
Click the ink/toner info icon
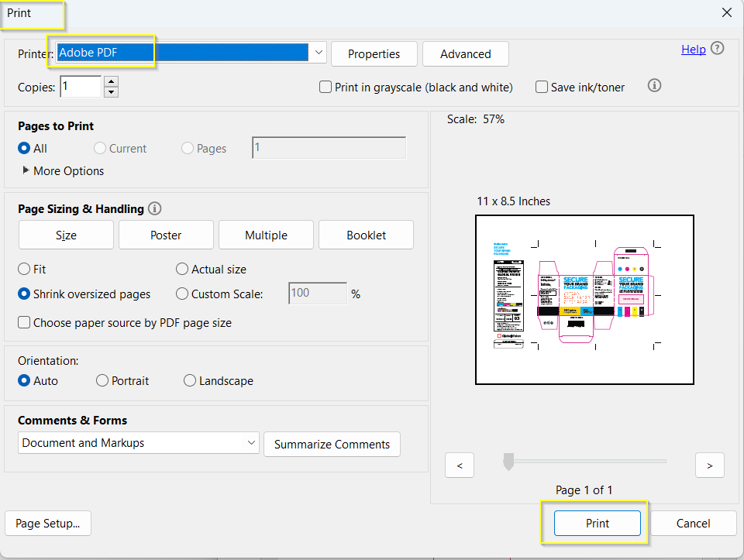[x=654, y=86]
